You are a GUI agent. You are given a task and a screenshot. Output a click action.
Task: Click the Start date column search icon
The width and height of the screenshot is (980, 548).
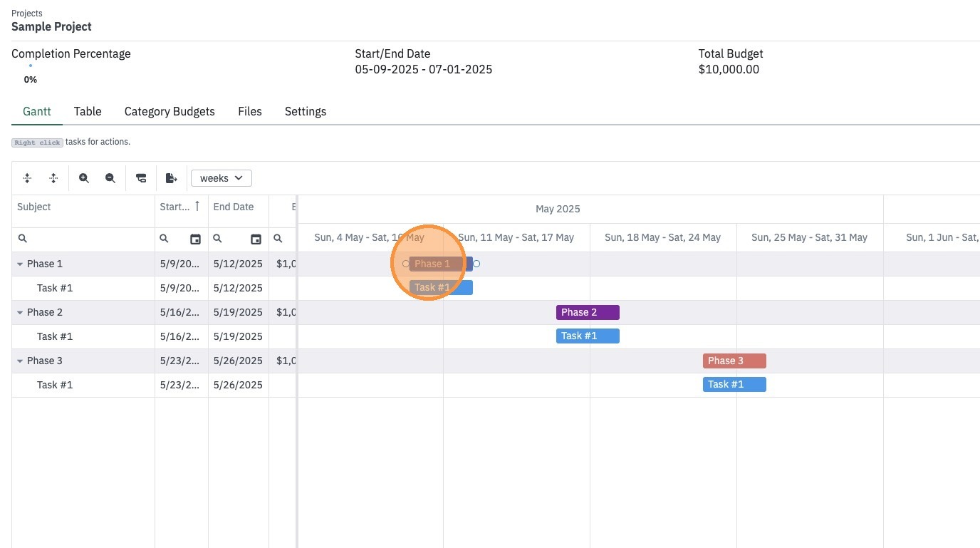(165, 239)
